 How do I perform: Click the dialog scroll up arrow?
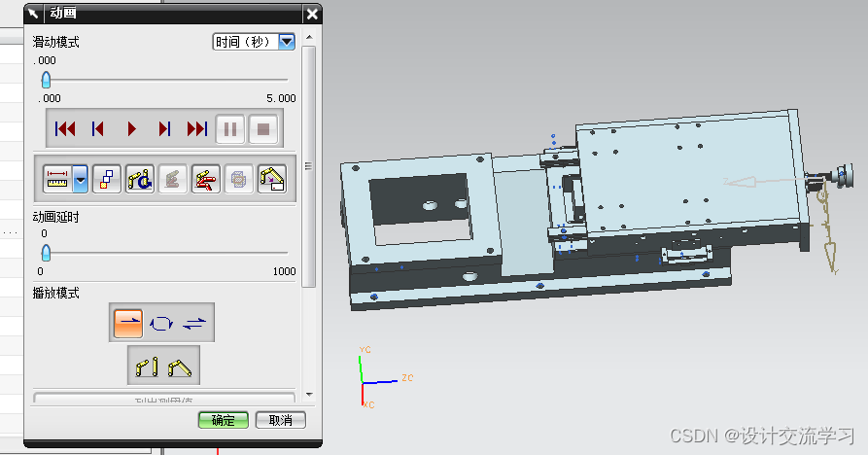[309, 38]
